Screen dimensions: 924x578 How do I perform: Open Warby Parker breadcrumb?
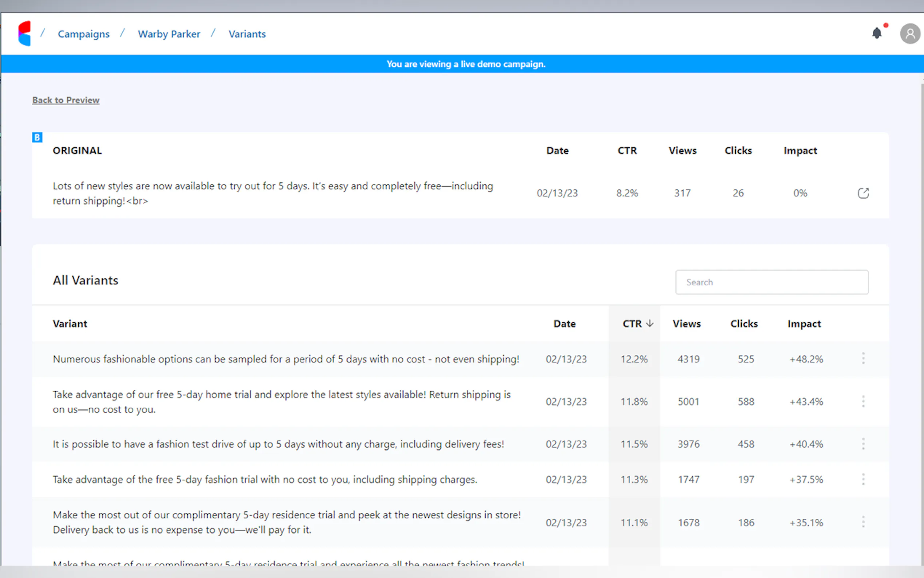(x=169, y=34)
